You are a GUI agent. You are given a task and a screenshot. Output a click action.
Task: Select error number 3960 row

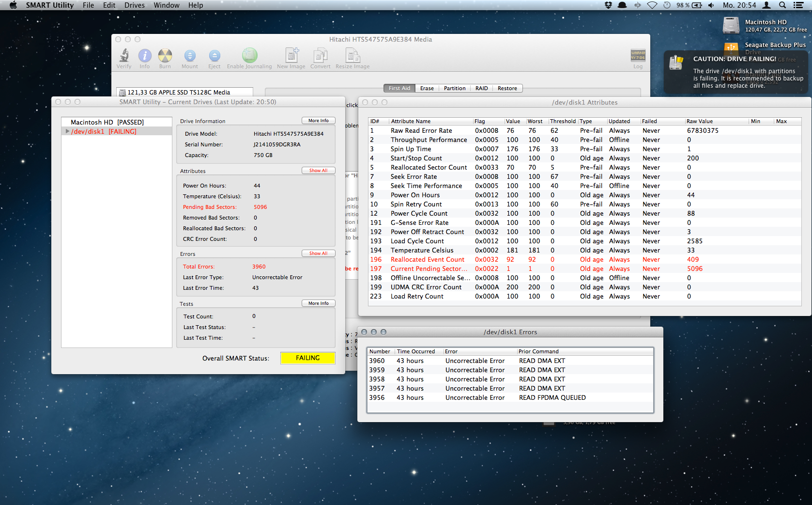pyautogui.click(x=510, y=361)
